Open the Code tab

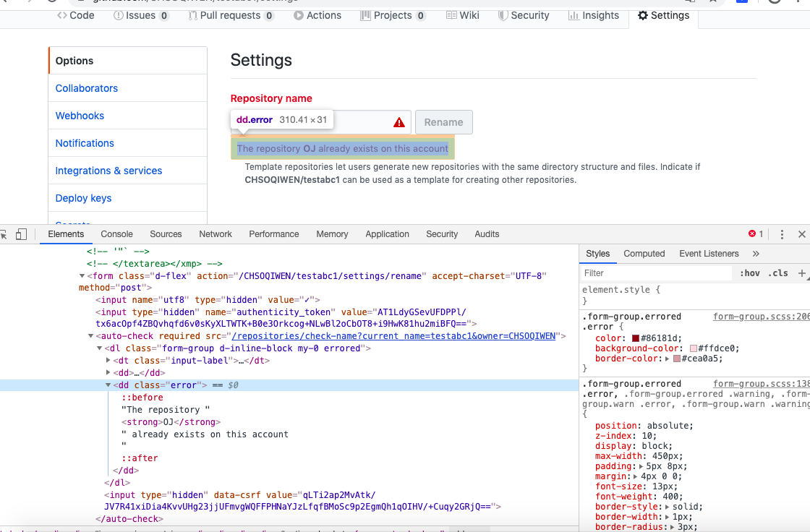75,15
